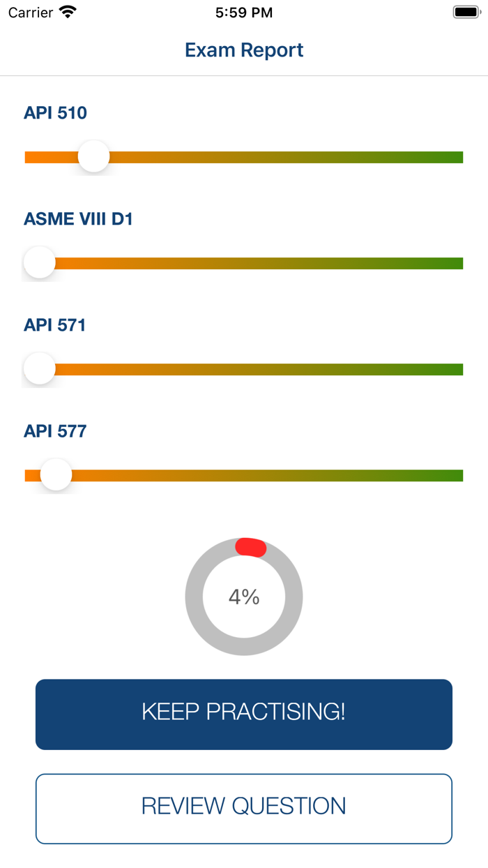Tap the 4% score text

243,597
